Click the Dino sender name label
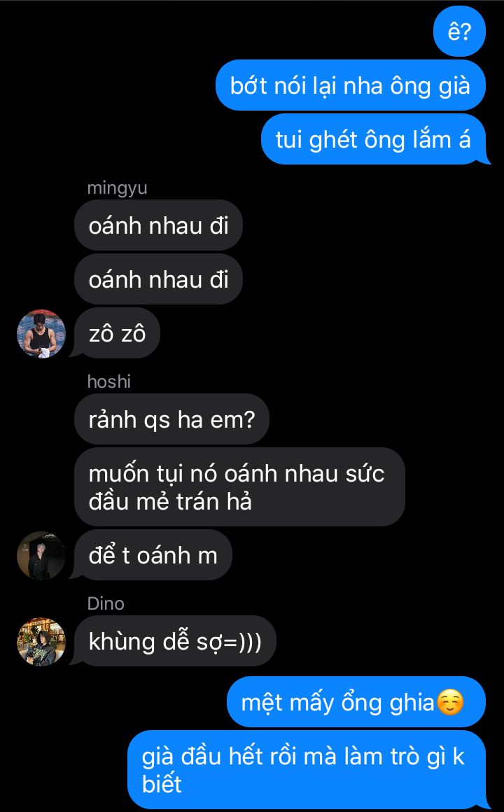The height and width of the screenshot is (812, 504). (106, 603)
